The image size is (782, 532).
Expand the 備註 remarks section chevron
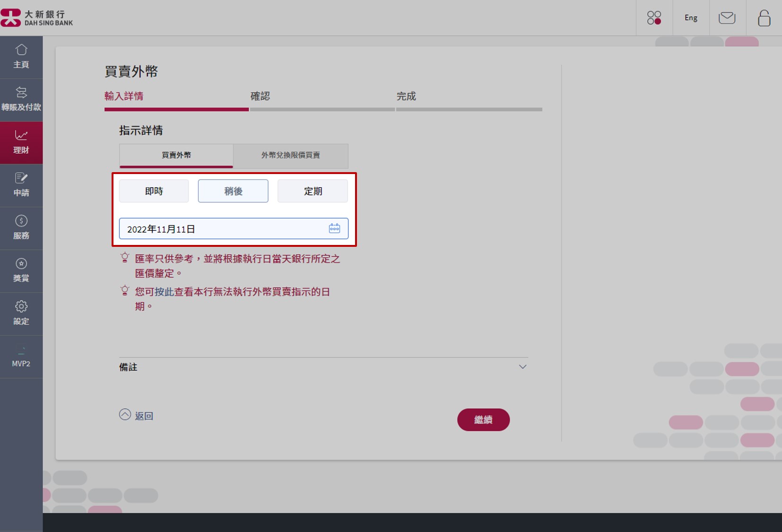522,367
